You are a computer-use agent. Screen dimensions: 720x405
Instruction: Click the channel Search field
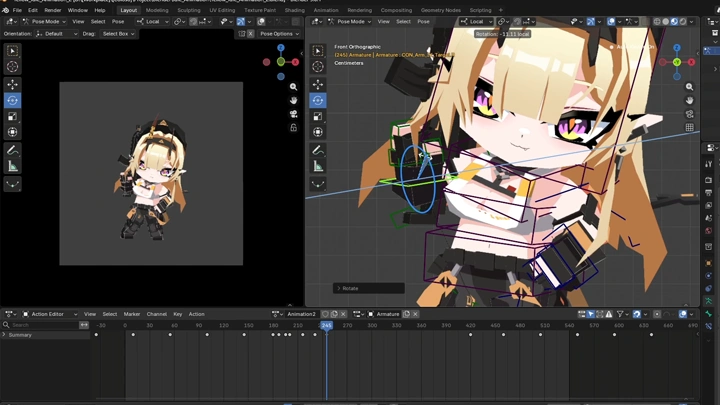[40, 325]
